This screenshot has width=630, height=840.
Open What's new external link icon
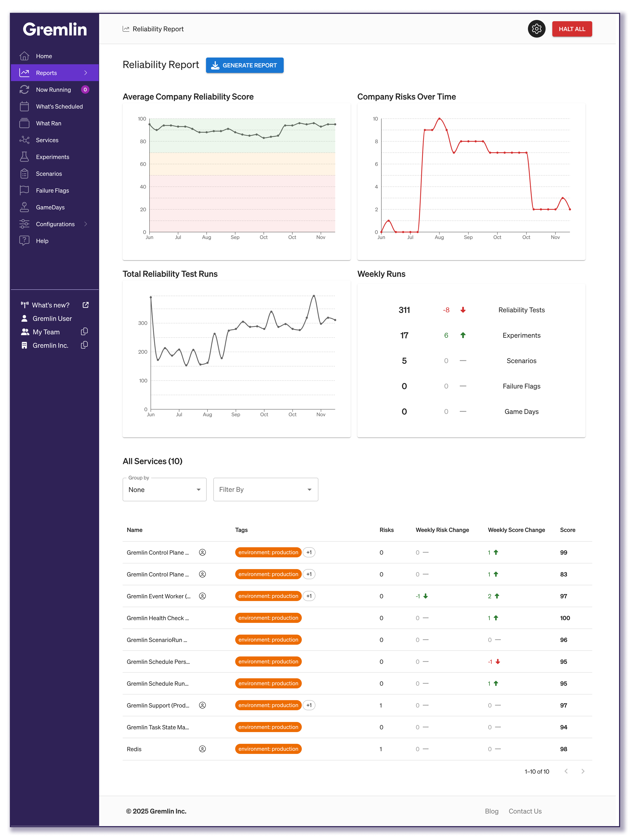[85, 305]
